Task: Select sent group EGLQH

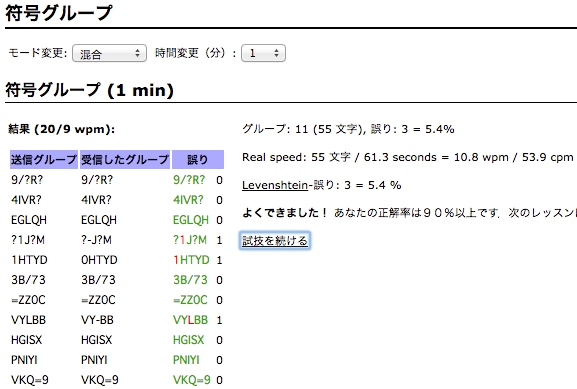Action: pos(29,220)
